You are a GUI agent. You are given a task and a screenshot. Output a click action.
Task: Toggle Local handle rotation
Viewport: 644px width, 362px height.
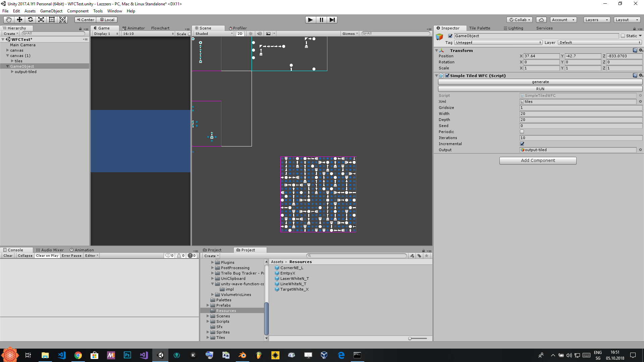pos(107,20)
